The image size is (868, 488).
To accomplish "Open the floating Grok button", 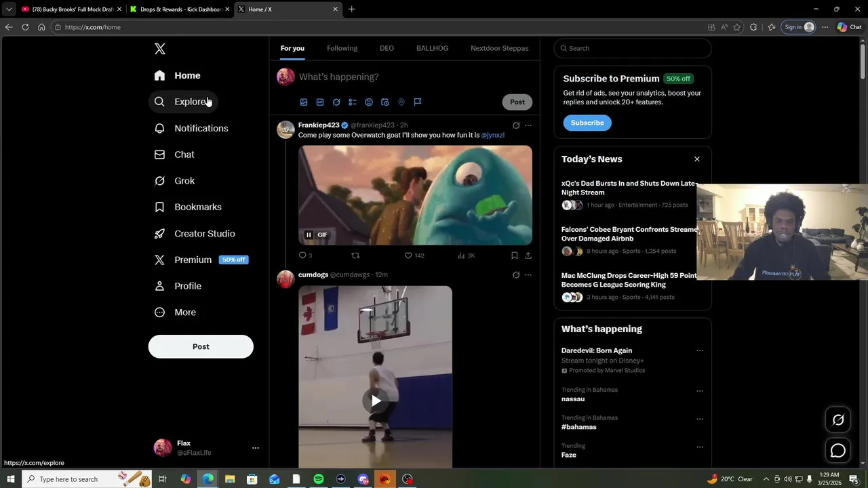I will click(838, 420).
